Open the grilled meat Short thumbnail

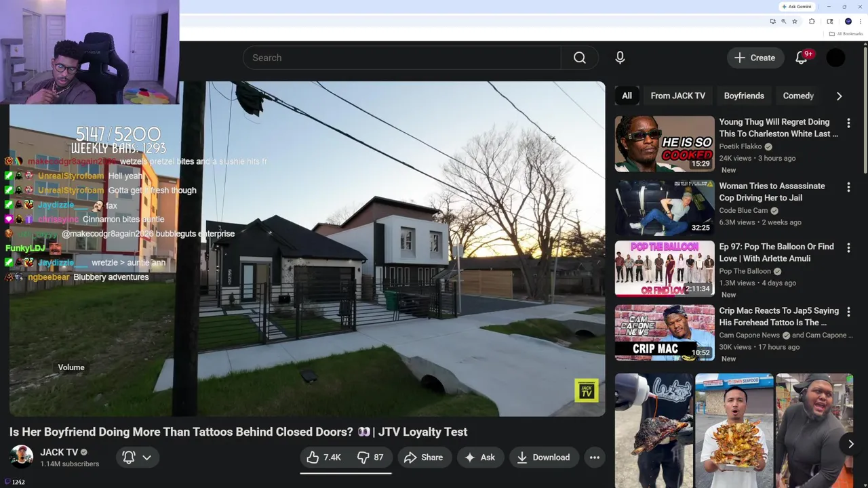654,430
